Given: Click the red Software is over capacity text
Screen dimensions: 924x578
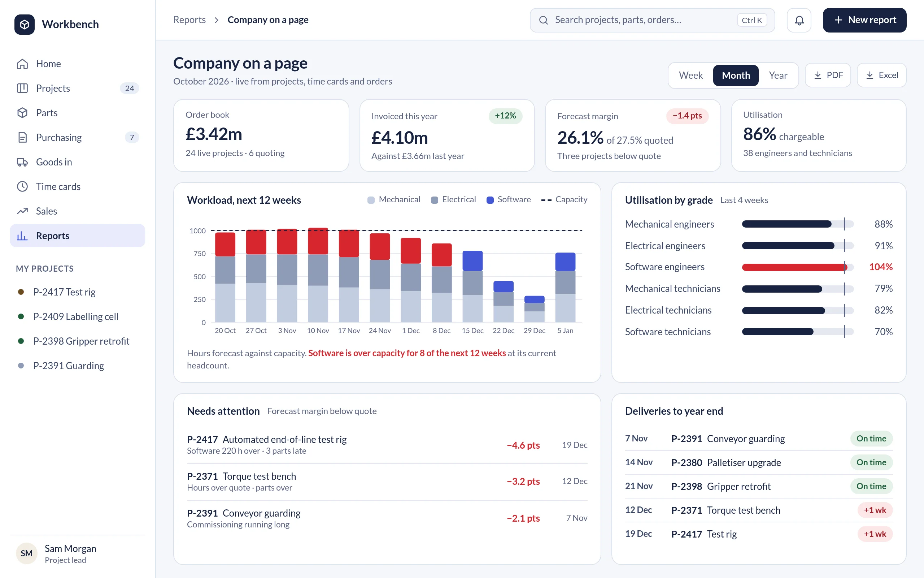Looking at the screenshot, I should tap(407, 353).
